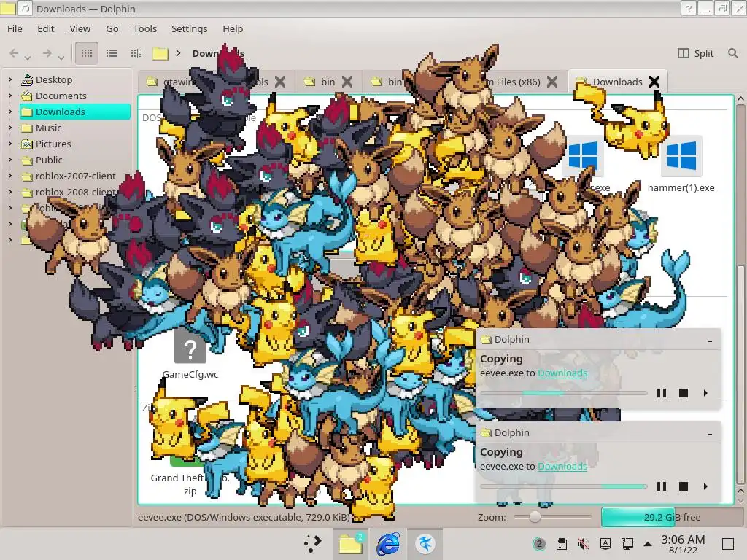Select Documents in the folders tree
This screenshot has width=747, height=560.
(x=61, y=96)
